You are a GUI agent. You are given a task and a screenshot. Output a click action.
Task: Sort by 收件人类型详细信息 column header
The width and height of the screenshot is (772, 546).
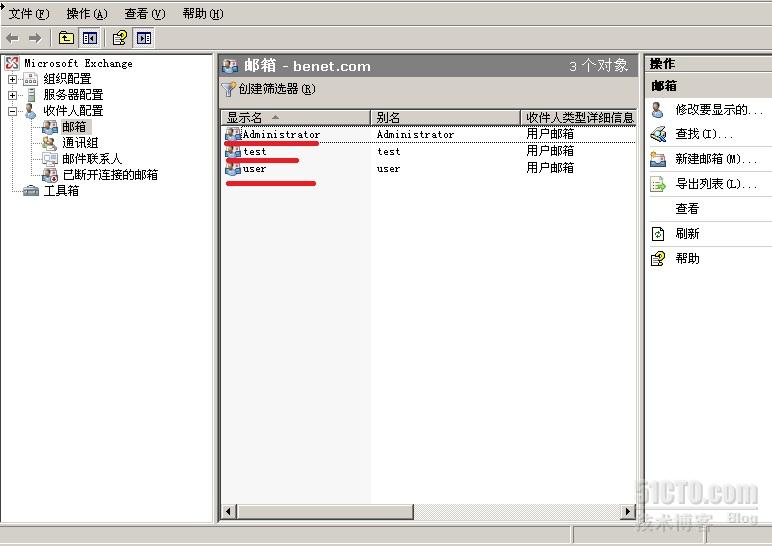[x=579, y=118]
